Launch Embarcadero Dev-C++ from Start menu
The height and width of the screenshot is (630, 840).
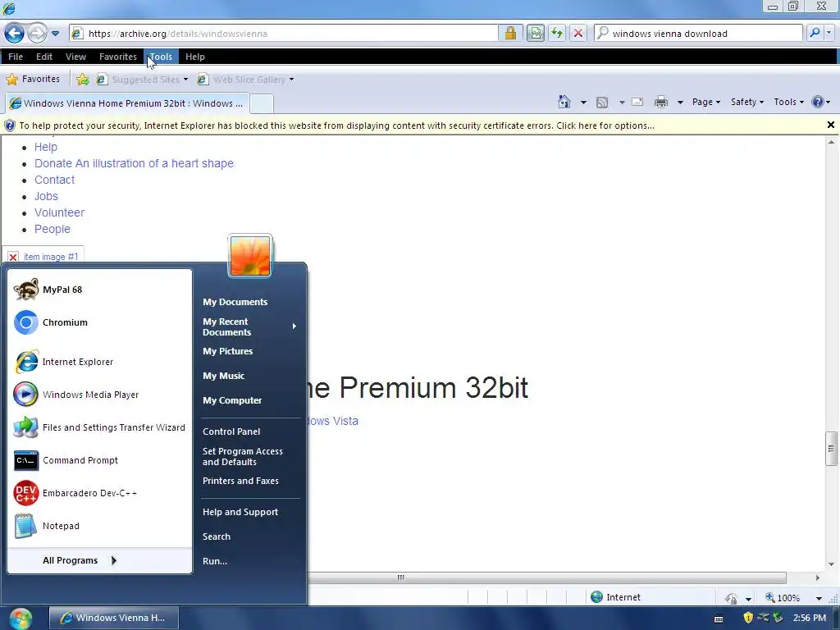click(x=99, y=493)
